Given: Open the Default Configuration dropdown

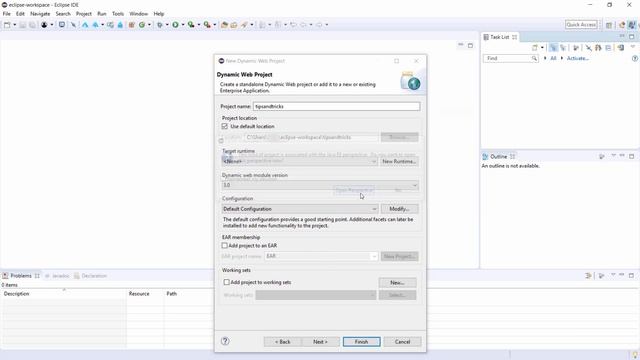Looking at the screenshot, I should pyautogui.click(x=300, y=209).
